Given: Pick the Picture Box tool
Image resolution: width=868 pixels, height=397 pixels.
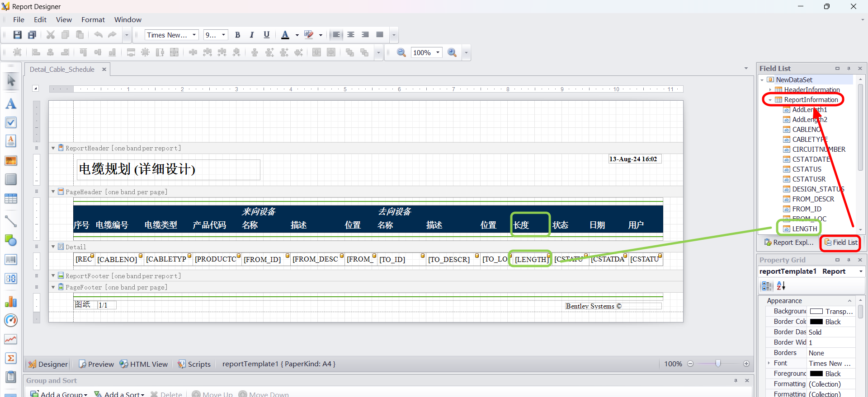Looking at the screenshot, I should 11,161.
